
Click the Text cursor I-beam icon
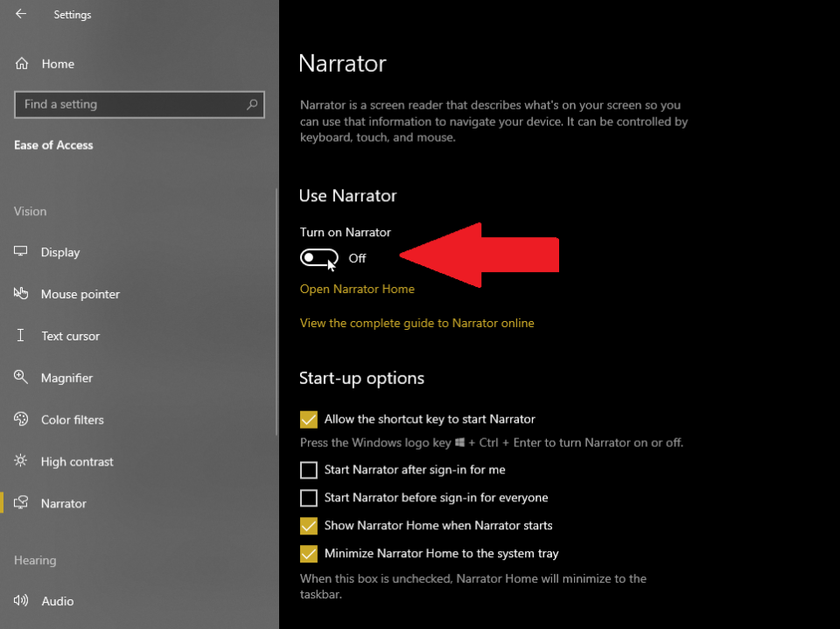coord(20,335)
